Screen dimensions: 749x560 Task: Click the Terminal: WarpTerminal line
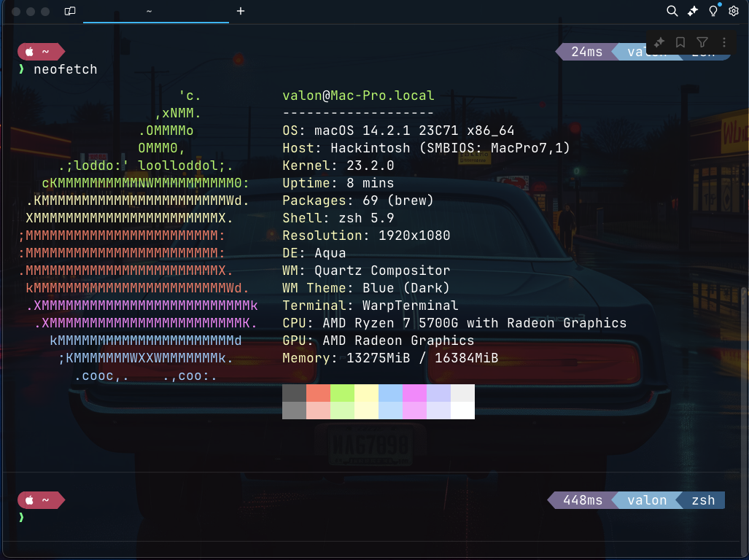point(370,306)
